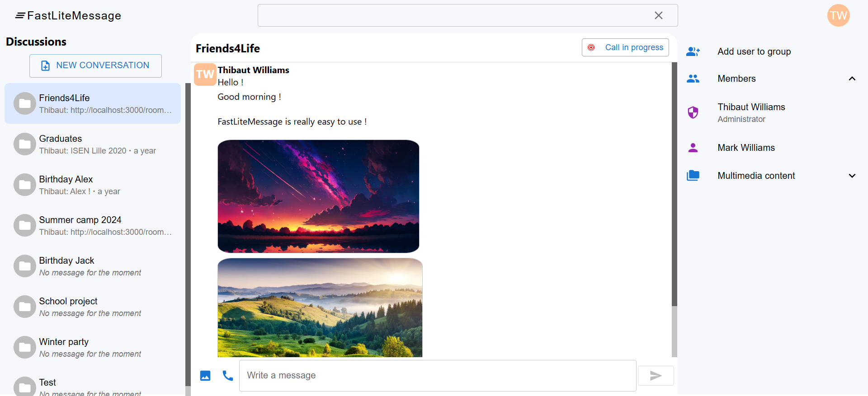The image size is (868, 396).
Task: Click the Mark Williams person icon
Action: 693,148
